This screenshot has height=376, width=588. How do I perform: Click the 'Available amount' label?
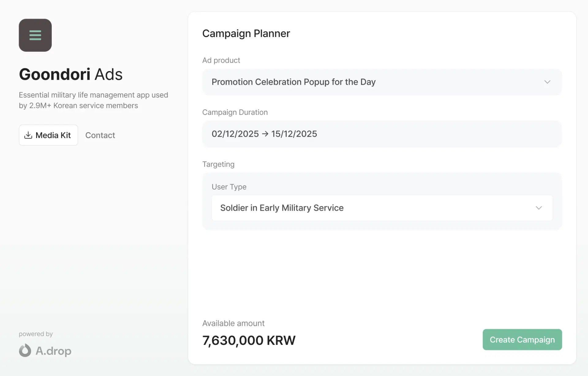pos(233,323)
